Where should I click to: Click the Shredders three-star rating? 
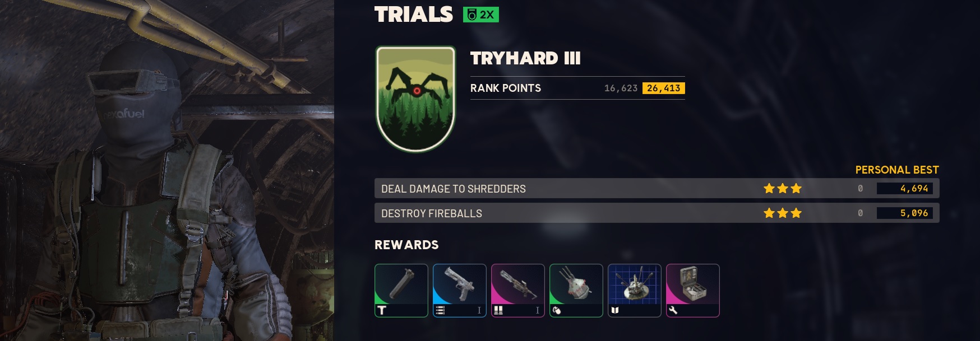point(783,189)
